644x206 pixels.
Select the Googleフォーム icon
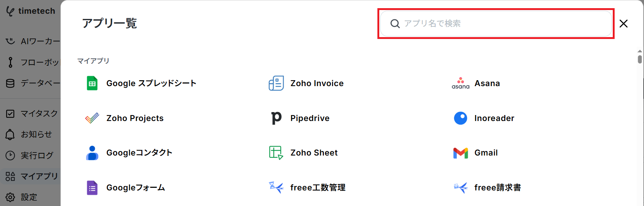(x=92, y=187)
